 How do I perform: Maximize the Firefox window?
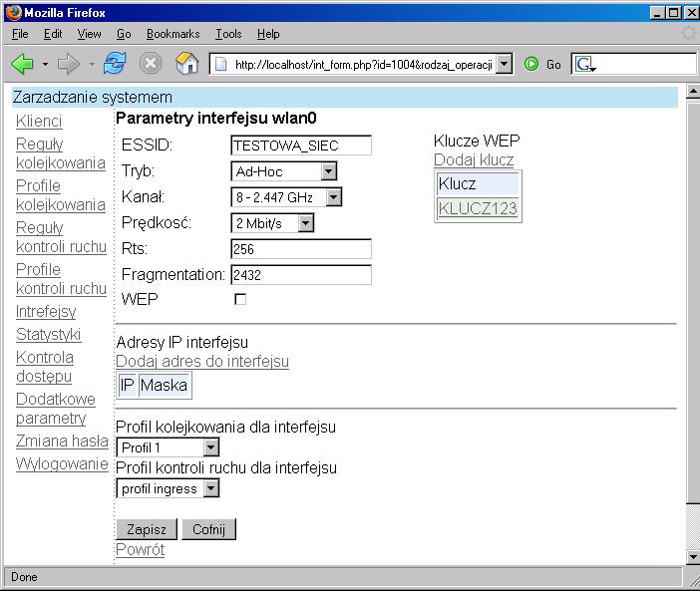(x=674, y=13)
